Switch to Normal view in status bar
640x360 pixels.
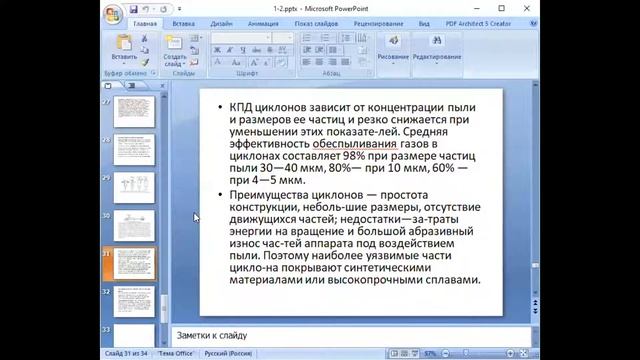(x=394, y=353)
